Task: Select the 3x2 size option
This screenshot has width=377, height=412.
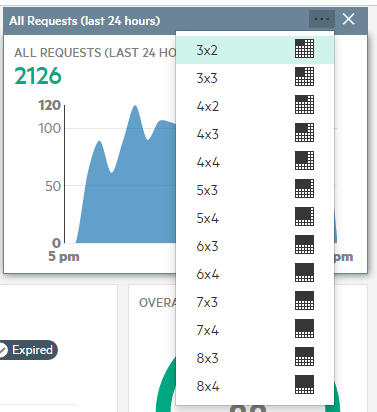Action: [255, 50]
